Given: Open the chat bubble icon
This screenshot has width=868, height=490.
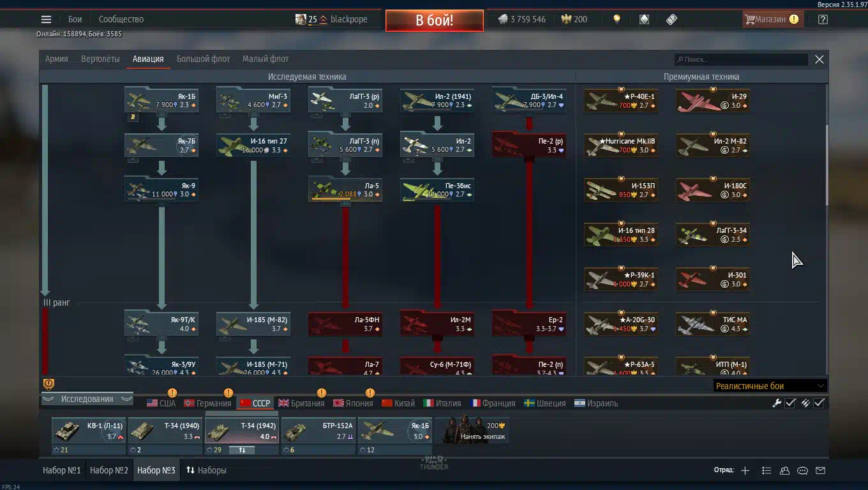Looking at the screenshot, I should click(802, 470).
